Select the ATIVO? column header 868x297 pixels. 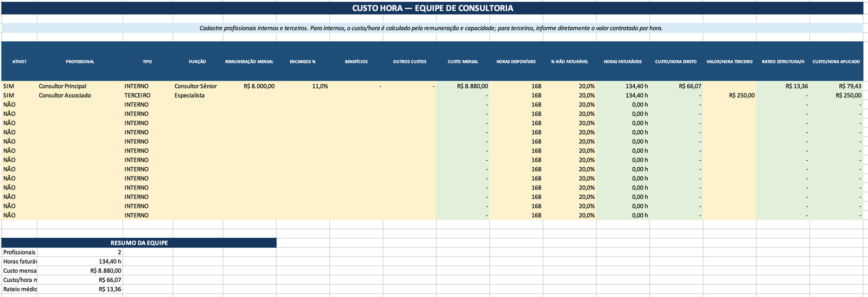[20, 62]
